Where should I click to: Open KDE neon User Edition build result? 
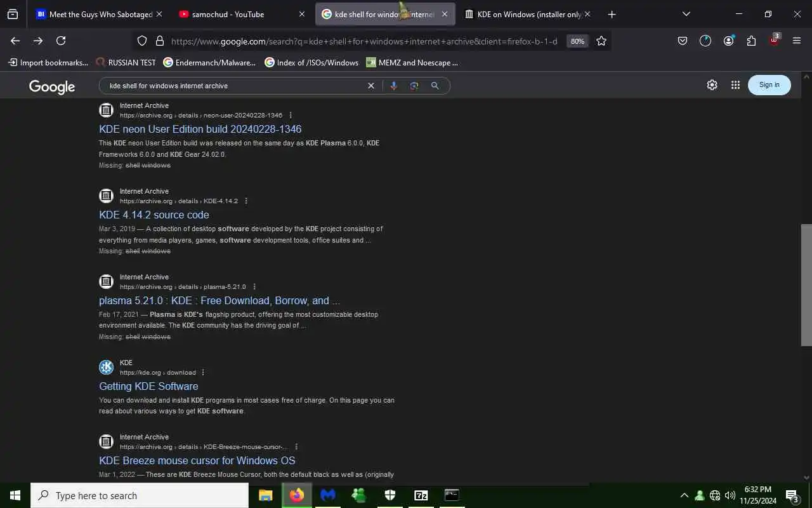(x=200, y=129)
